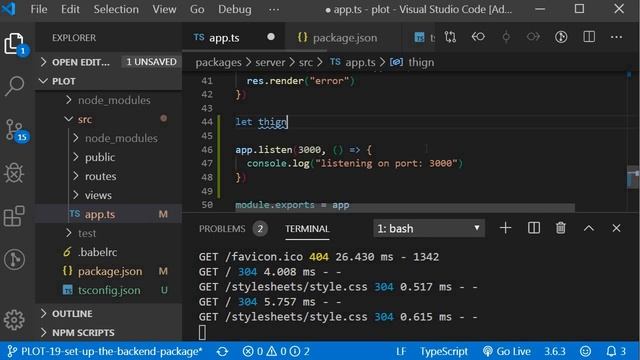Maximize the panel with chevron up
Image resolution: width=640 pixels, height=360 pixels.
(589, 228)
